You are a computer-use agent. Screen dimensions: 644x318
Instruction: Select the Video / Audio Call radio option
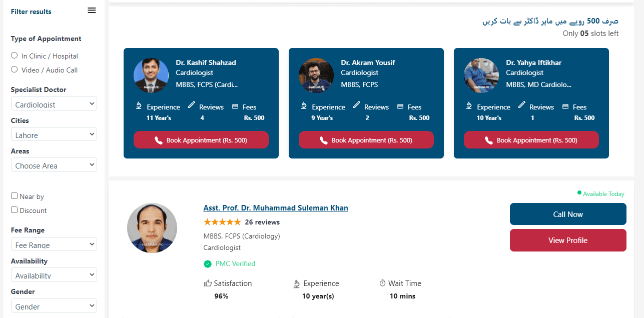(x=15, y=69)
